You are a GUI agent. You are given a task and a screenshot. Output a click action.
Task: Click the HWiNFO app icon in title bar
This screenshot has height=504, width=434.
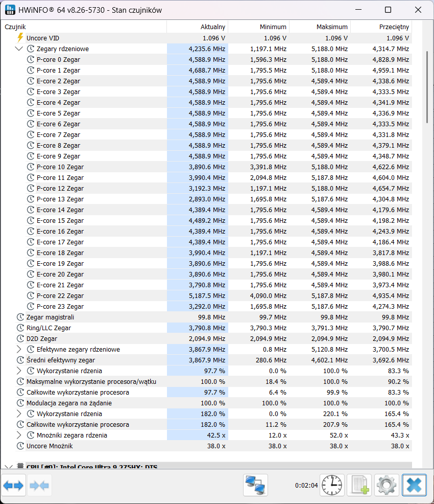click(10, 10)
